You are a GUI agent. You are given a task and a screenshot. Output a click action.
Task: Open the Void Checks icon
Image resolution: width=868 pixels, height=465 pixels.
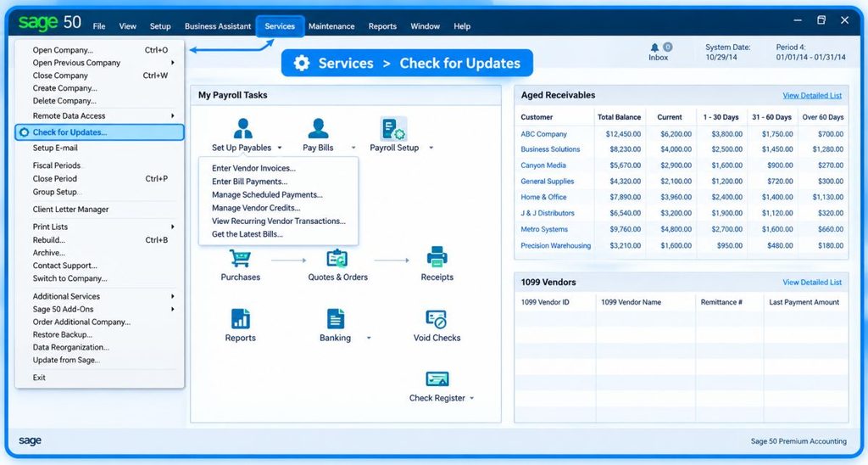[437, 319]
